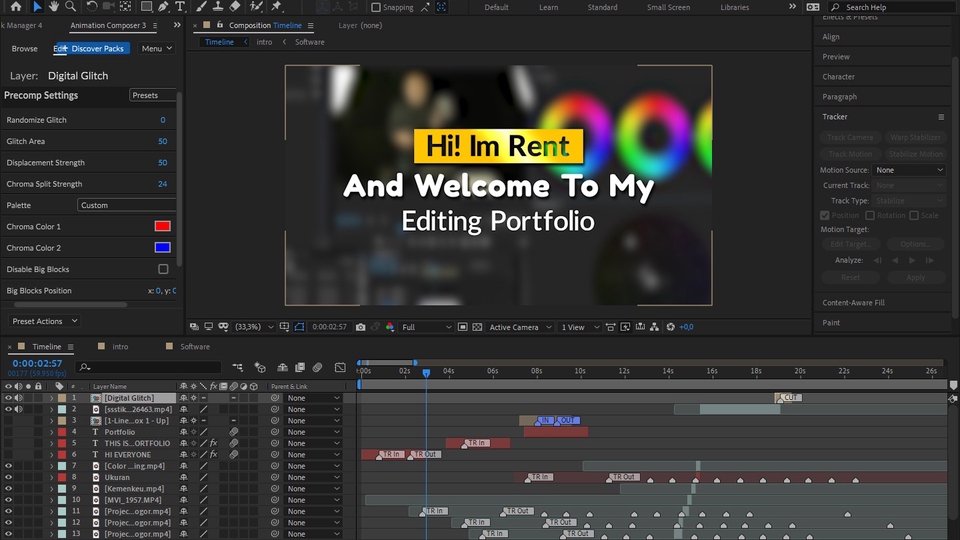Select the Small Screen workspace

pos(669,7)
